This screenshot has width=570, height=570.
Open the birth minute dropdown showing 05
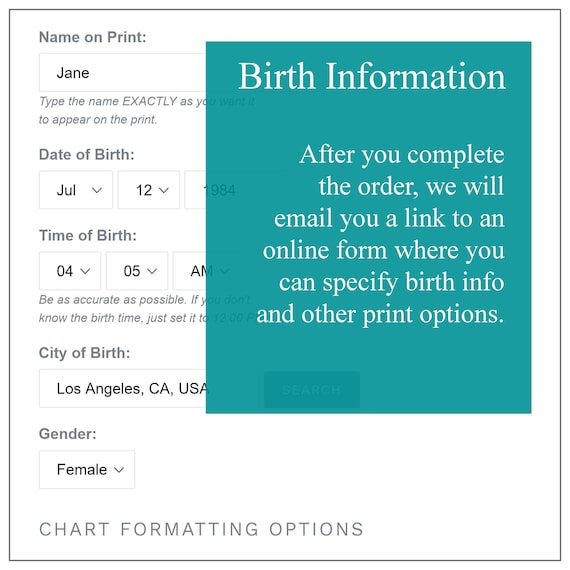click(x=137, y=271)
